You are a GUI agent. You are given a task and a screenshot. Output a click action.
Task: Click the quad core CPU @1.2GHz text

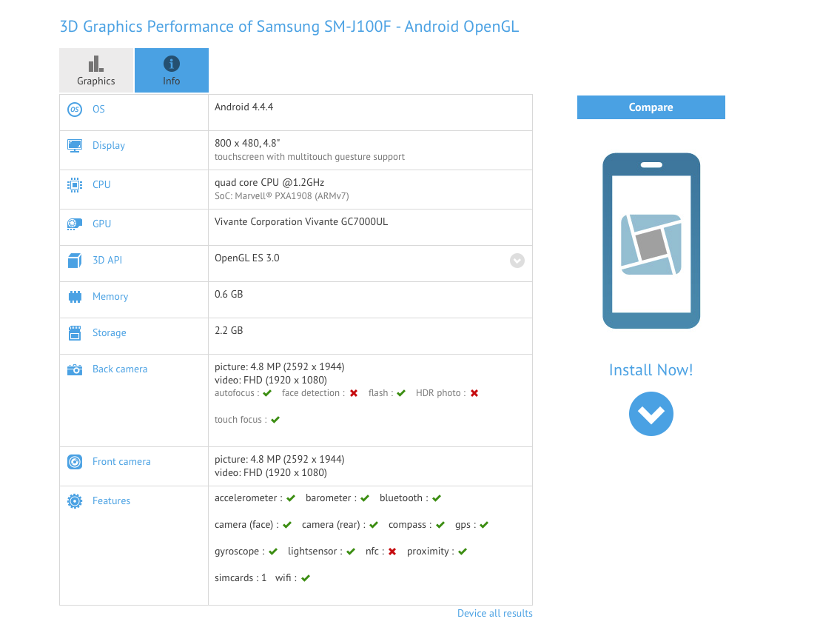269,183
